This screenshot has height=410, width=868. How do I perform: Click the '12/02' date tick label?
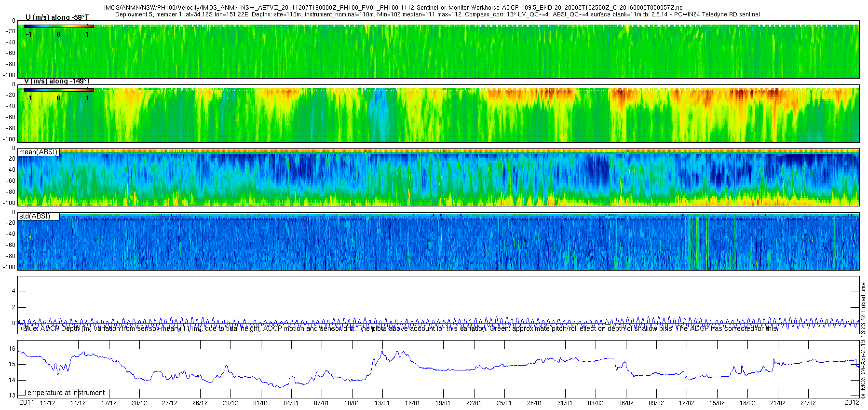coord(686,403)
